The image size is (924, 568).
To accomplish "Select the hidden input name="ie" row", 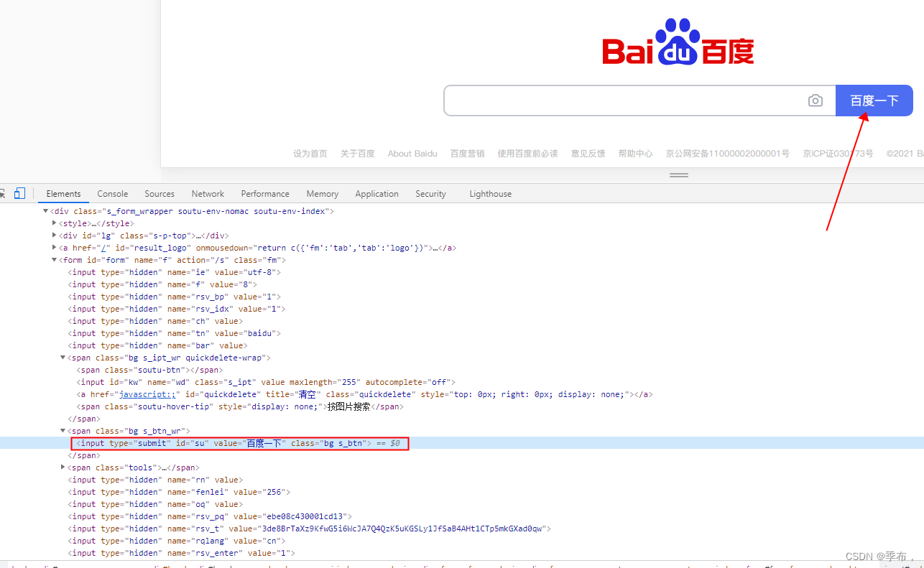I will click(x=175, y=272).
